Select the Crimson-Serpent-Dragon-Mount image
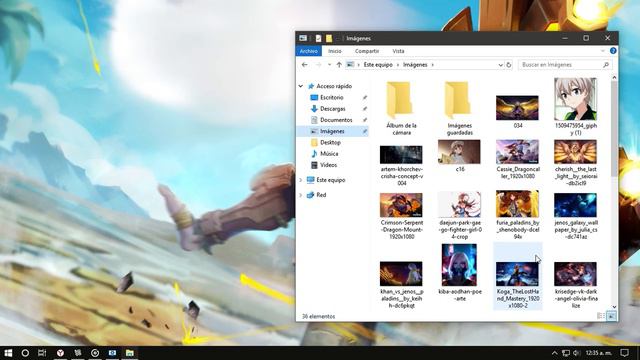The width and height of the screenshot is (640, 360). (401, 216)
